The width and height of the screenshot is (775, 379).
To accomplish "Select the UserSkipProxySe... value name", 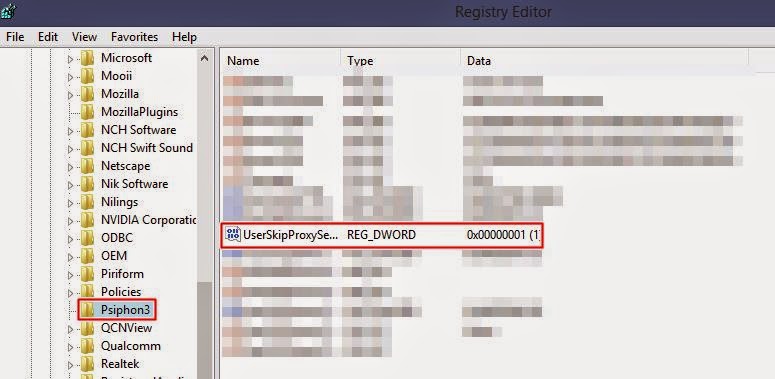I will tap(291, 235).
